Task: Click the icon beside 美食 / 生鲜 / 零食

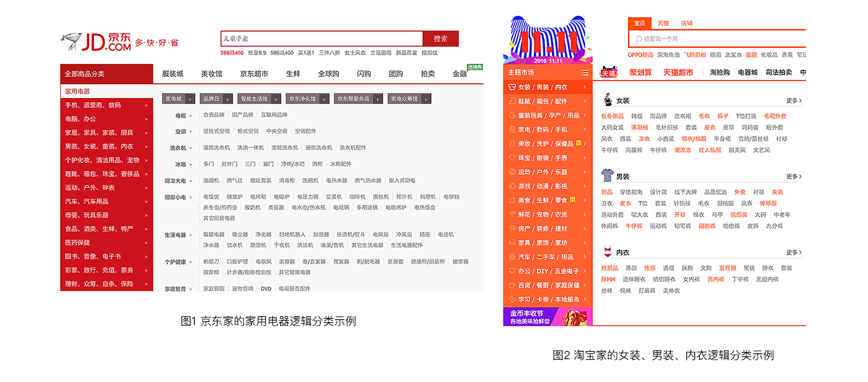Action: [511, 200]
